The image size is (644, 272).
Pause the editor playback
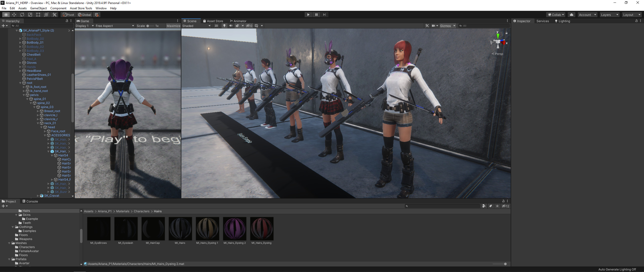tap(316, 15)
